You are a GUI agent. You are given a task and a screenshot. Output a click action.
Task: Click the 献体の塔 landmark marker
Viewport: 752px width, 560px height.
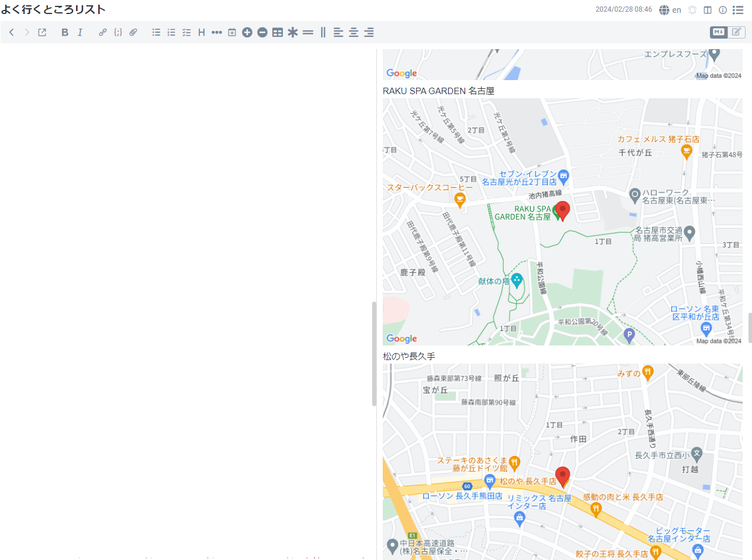coord(517,280)
